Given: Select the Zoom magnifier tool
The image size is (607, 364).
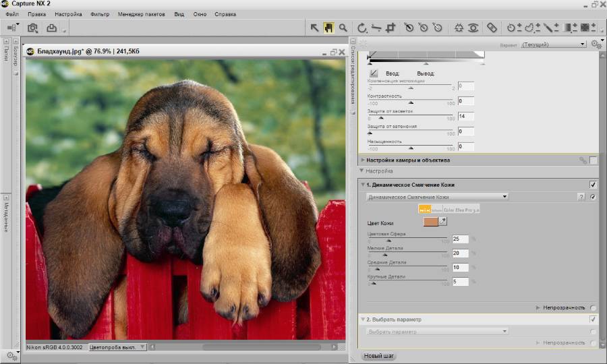Looking at the screenshot, I should pyautogui.click(x=343, y=28).
